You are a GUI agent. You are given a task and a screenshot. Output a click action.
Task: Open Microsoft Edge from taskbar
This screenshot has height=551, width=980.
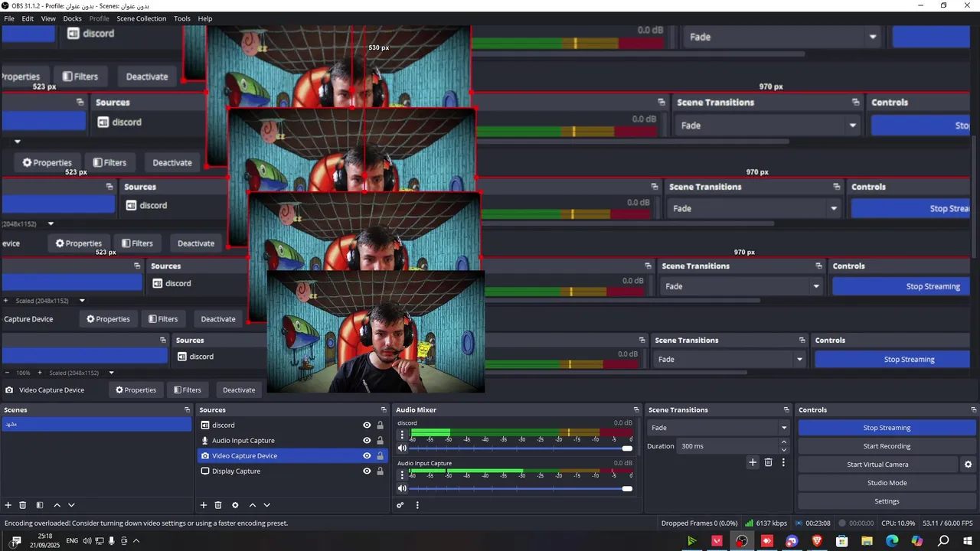point(892,541)
